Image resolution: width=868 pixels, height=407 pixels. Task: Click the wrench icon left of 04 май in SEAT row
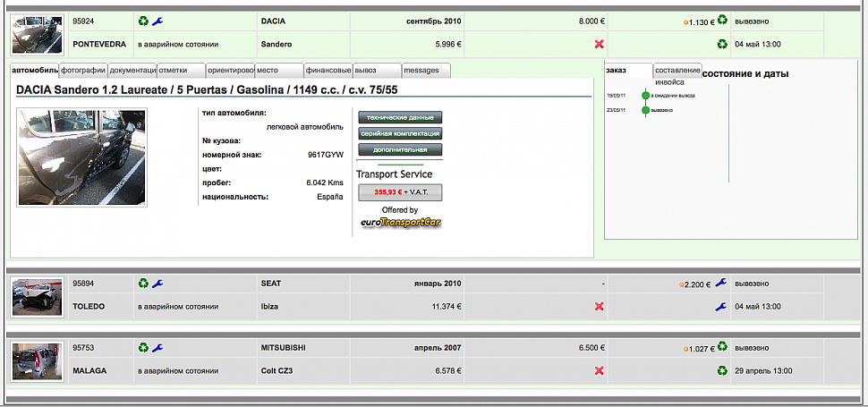[x=720, y=306]
